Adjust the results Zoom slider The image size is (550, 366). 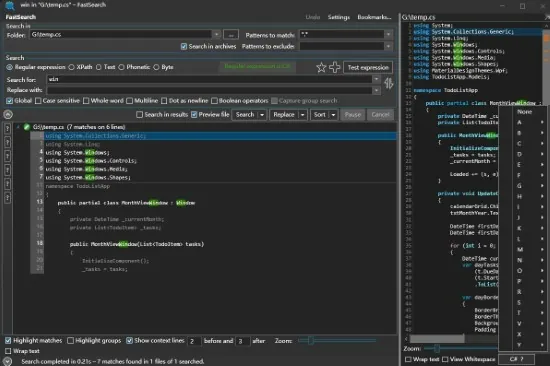(x=311, y=340)
